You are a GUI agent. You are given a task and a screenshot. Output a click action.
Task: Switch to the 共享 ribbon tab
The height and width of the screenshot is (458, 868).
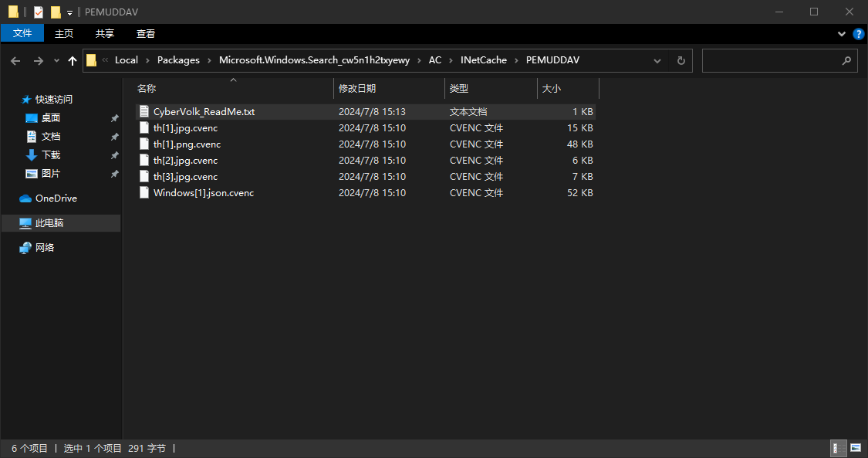(105, 33)
